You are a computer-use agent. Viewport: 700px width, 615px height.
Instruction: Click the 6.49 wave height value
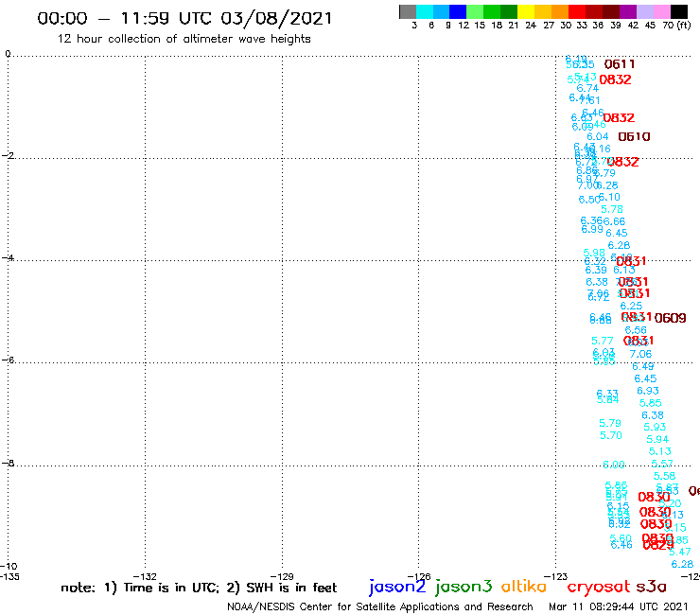pos(643,366)
